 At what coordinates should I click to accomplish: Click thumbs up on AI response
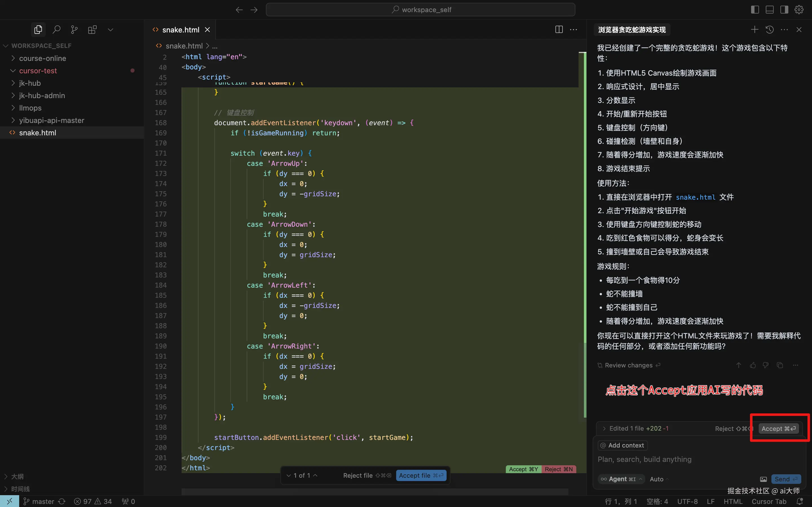(x=753, y=365)
